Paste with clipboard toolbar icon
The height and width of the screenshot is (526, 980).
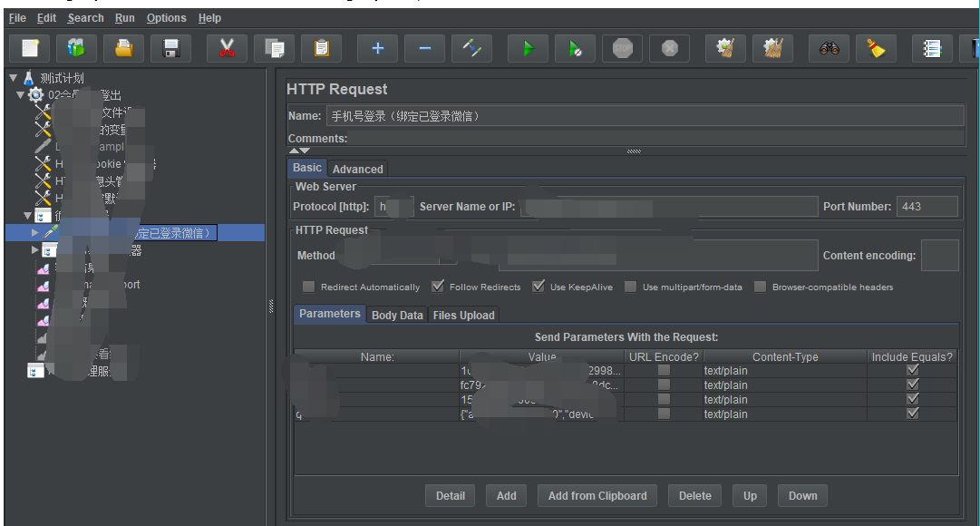(x=321, y=48)
